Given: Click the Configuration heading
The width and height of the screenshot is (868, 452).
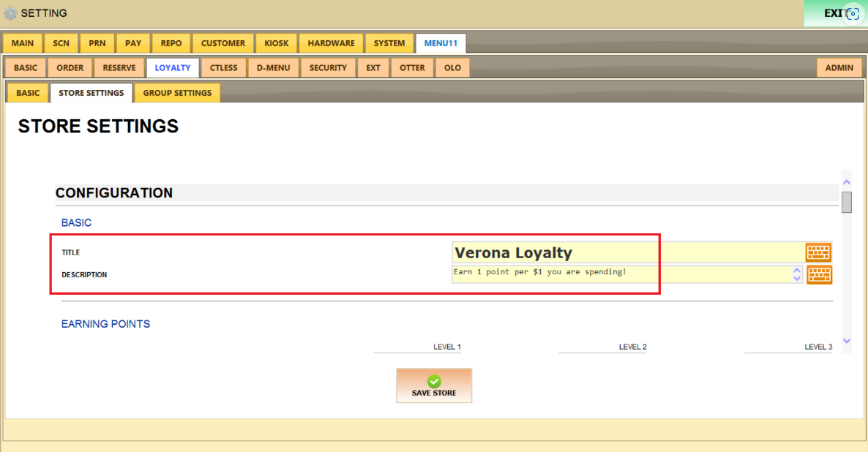Looking at the screenshot, I should [114, 193].
